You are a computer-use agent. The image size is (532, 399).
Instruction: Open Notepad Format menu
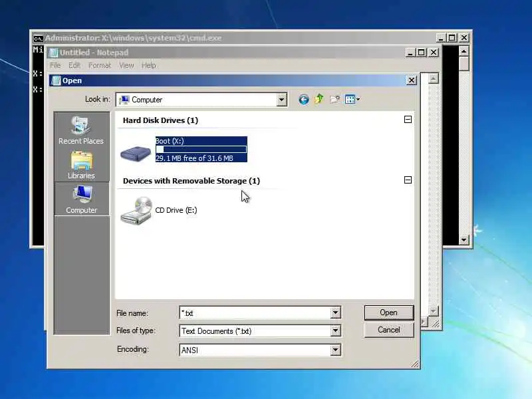tap(99, 65)
